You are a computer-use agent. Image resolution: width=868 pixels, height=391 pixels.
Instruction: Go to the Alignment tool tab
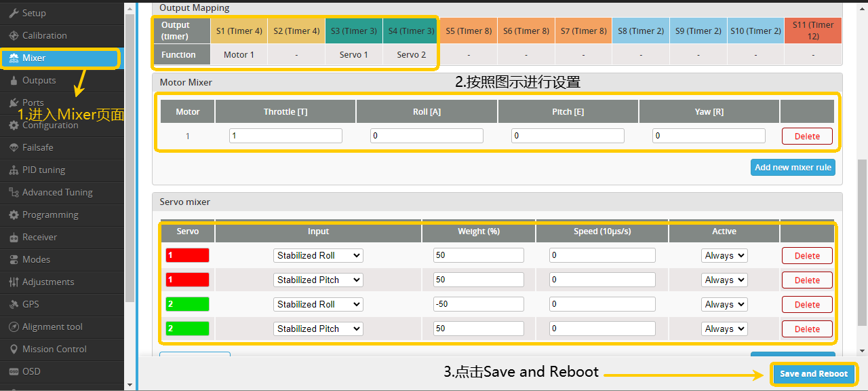coord(62,327)
